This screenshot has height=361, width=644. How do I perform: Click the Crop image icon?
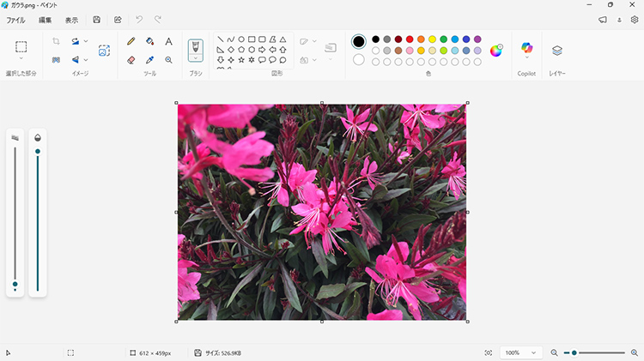(56, 41)
